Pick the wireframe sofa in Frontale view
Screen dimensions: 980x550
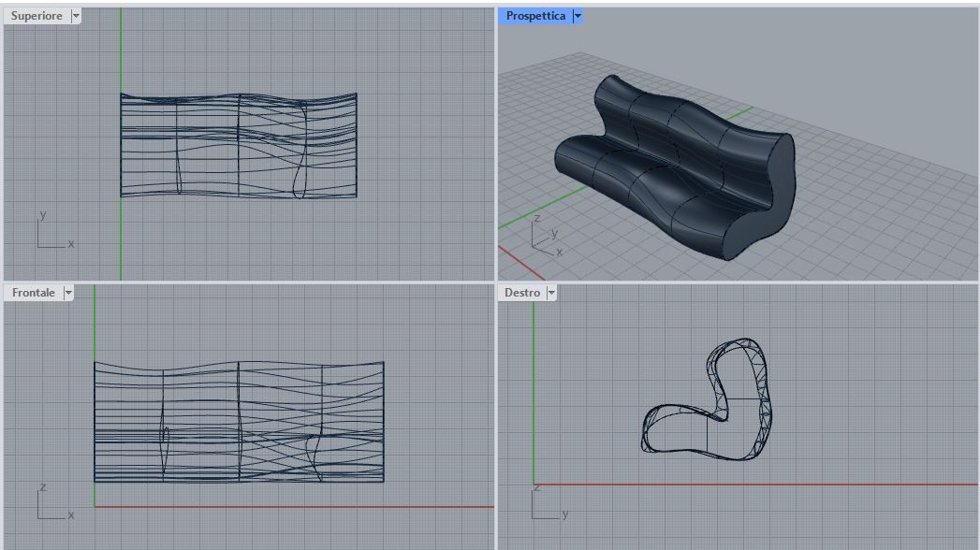point(239,421)
